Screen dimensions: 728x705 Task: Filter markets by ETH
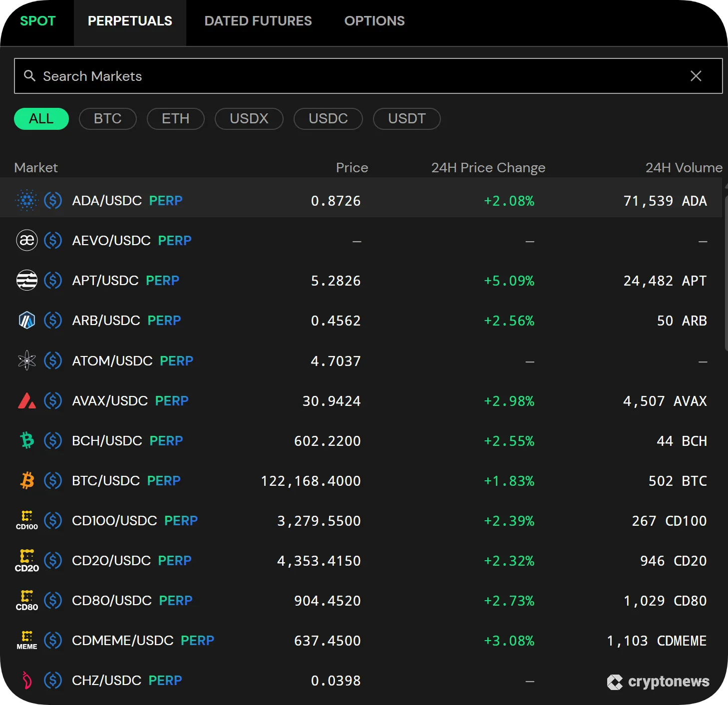click(176, 119)
